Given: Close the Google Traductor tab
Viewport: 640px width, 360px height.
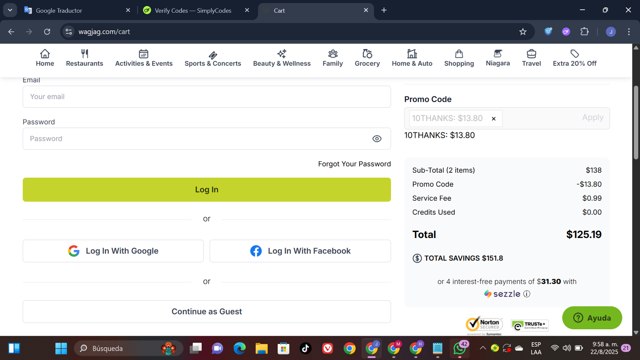Looking at the screenshot, I should (128, 10).
